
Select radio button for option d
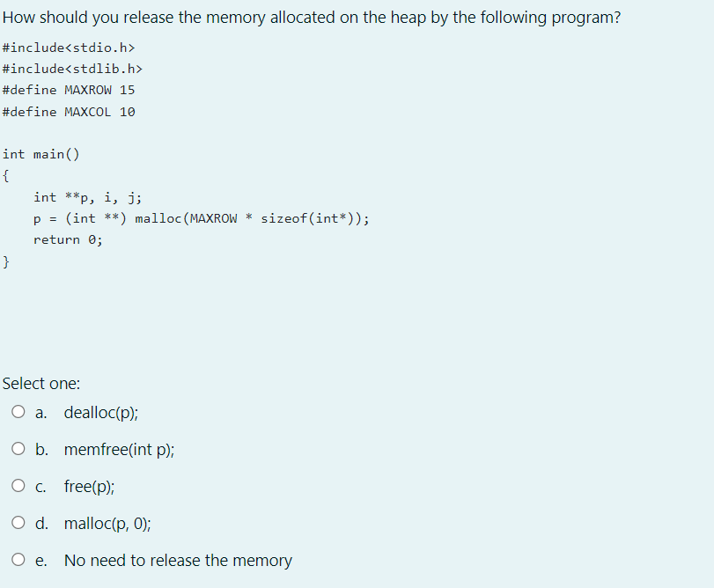pos(18,522)
